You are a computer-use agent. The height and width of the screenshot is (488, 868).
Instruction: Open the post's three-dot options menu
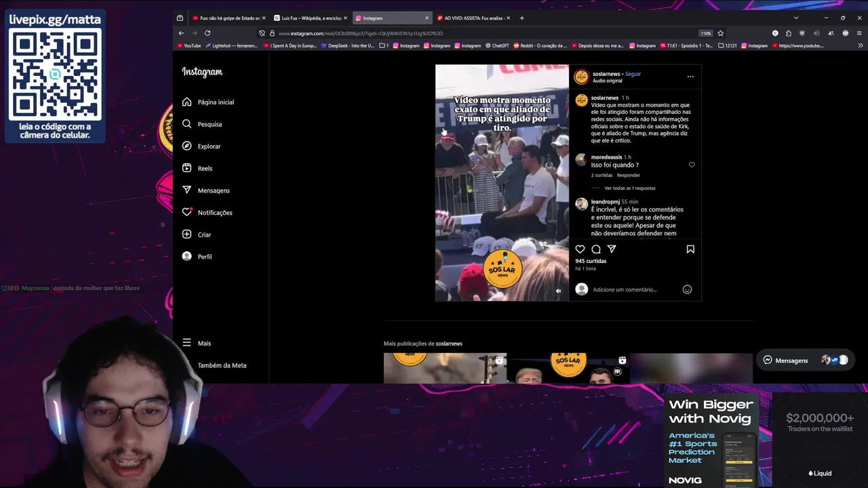click(690, 77)
